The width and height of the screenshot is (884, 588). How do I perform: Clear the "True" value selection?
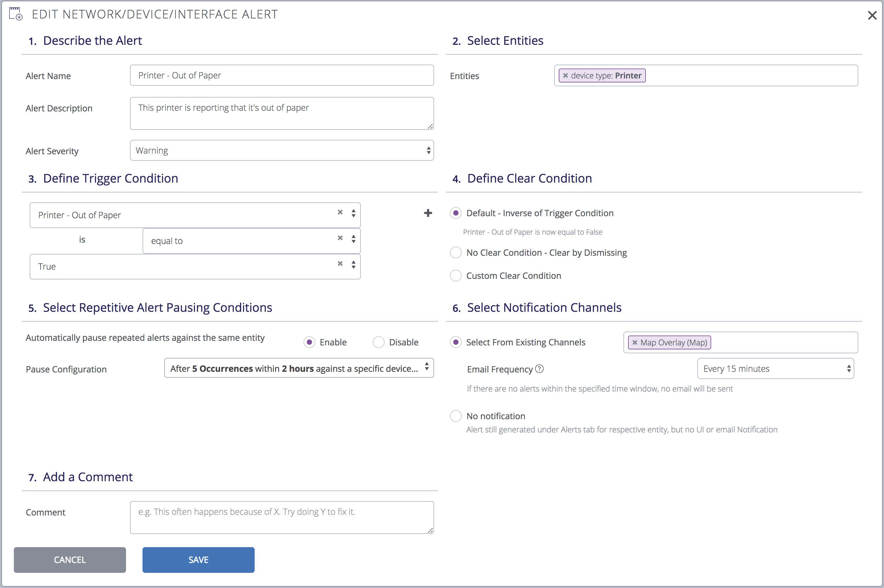point(340,264)
